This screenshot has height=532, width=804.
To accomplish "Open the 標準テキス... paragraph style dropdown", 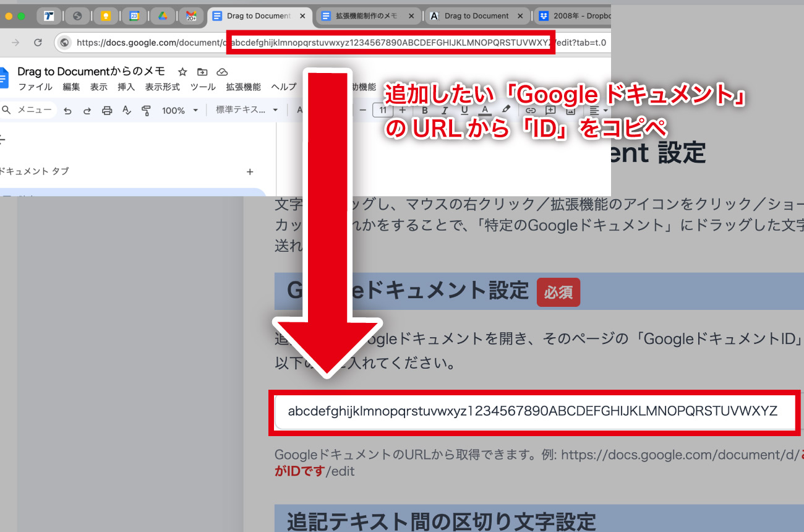I will 246,110.
